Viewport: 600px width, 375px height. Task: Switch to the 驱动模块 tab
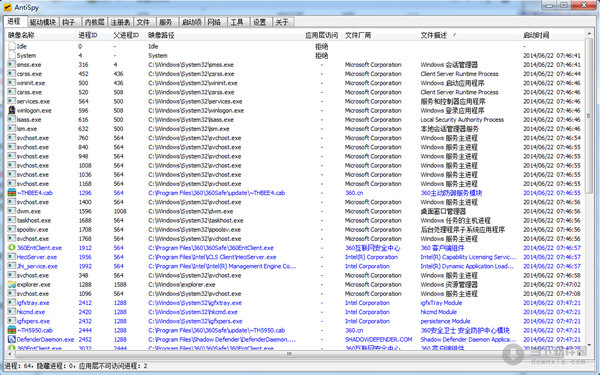(x=43, y=22)
